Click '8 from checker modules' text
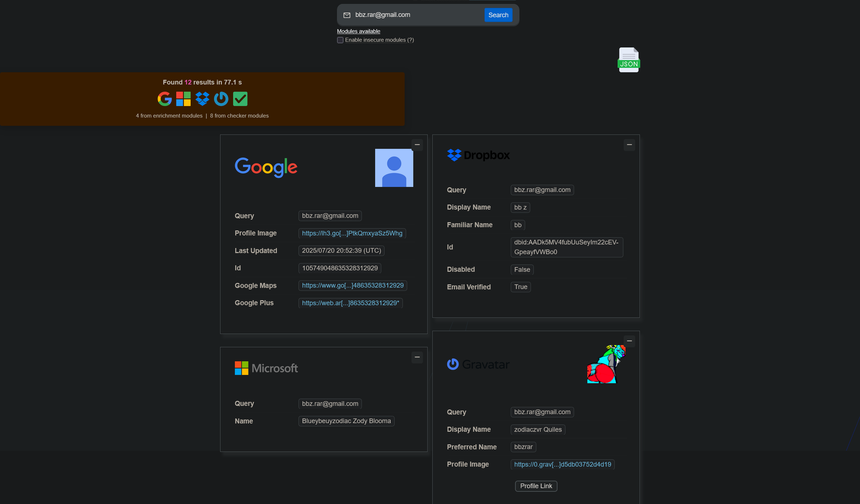This screenshot has height=504, width=860. click(x=239, y=116)
